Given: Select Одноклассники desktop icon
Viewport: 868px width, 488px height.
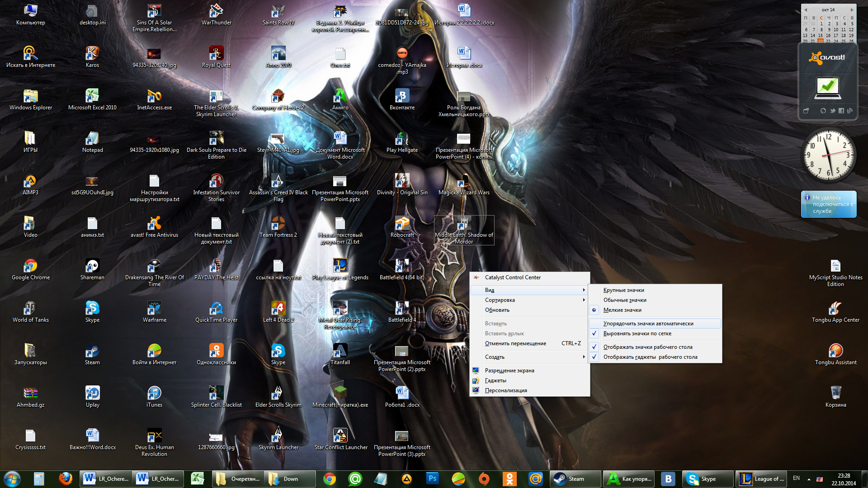Looking at the screenshot, I should tap(216, 354).
